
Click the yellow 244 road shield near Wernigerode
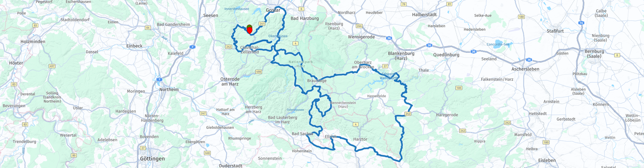359,26
